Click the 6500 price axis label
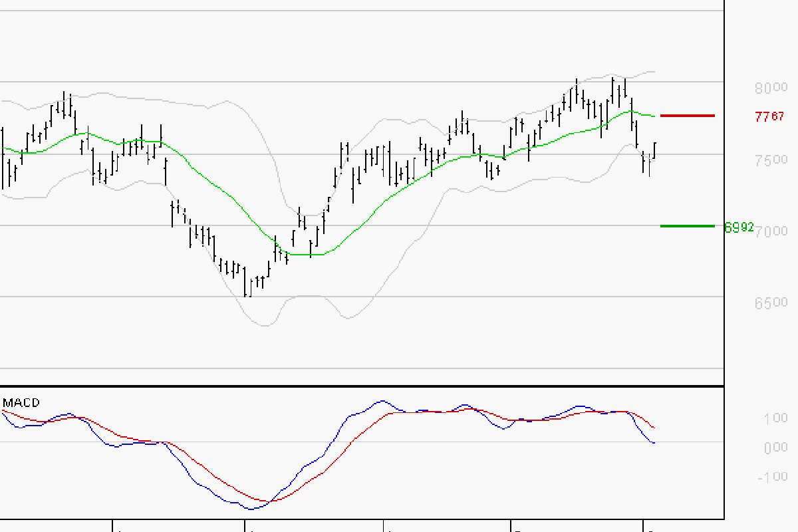 [771, 303]
